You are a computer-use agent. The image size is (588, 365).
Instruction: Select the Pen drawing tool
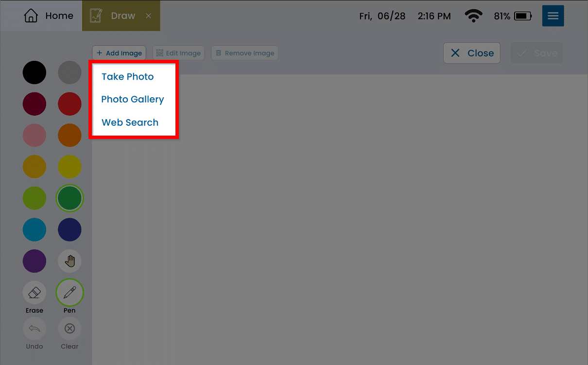click(69, 293)
